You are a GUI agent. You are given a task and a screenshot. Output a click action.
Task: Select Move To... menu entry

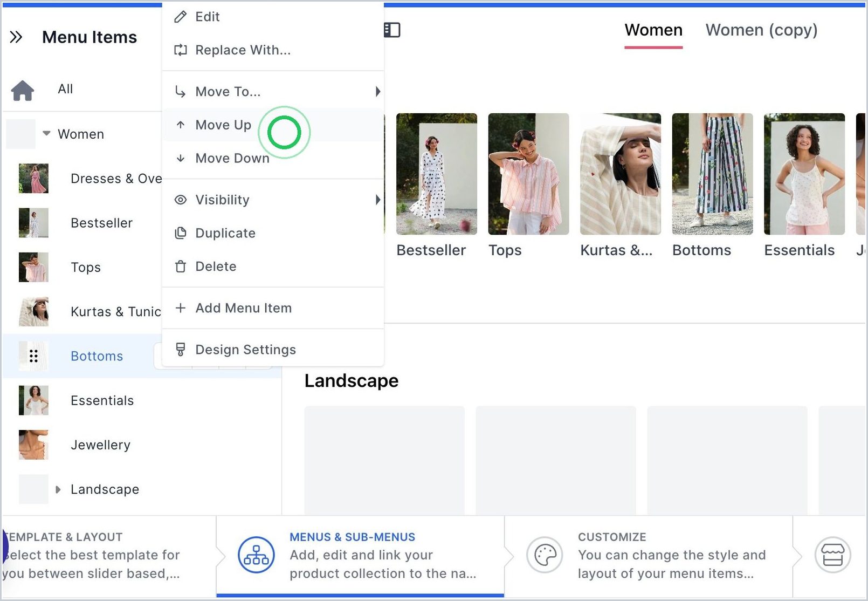coord(273,92)
